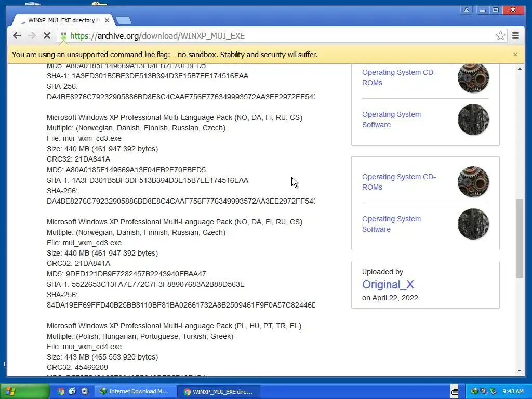Launch Internet Explorer from quick launch
Screen dimensions: 532x399
[x=73, y=391]
